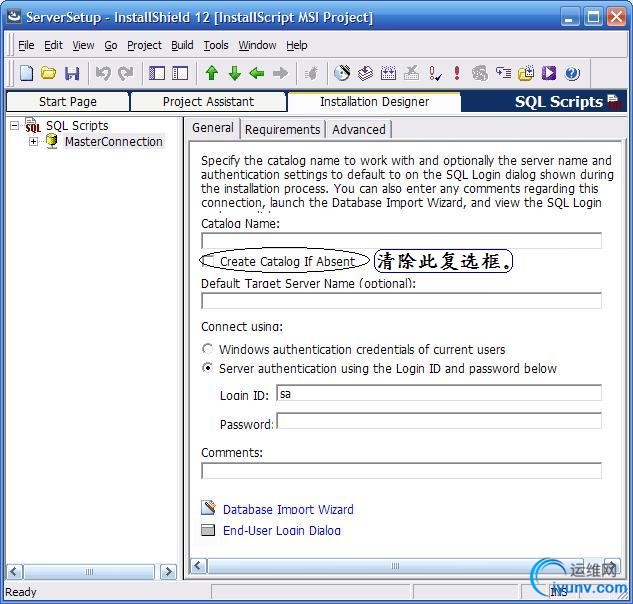Open release folder toolbar icon

tap(526, 73)
